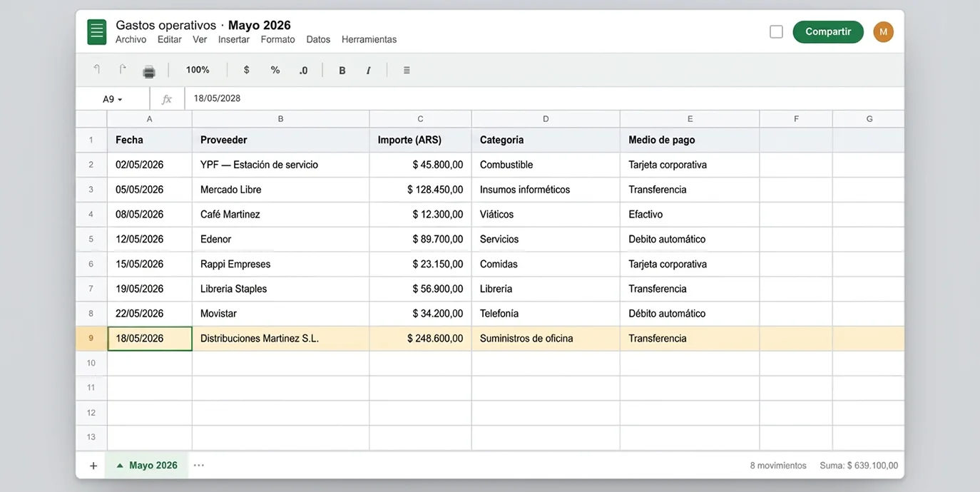Image resolution: width=980 pixels, height=492 pixels.
Task: Toggle italic formatting
Action: (368, 70)
